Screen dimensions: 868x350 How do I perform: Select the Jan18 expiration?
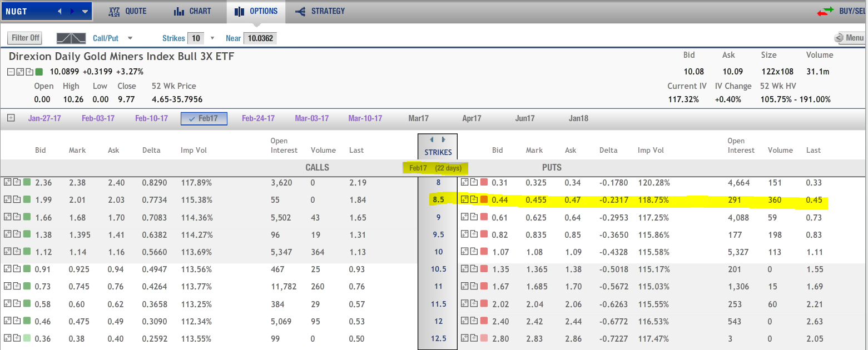[578, 118]
